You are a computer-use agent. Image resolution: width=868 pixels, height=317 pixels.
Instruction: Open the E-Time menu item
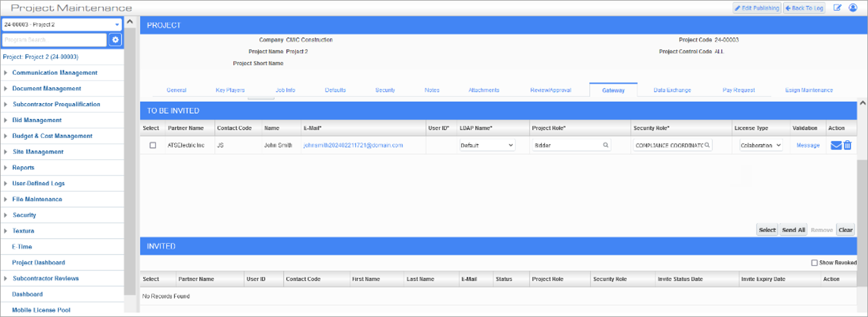point(22,247)
